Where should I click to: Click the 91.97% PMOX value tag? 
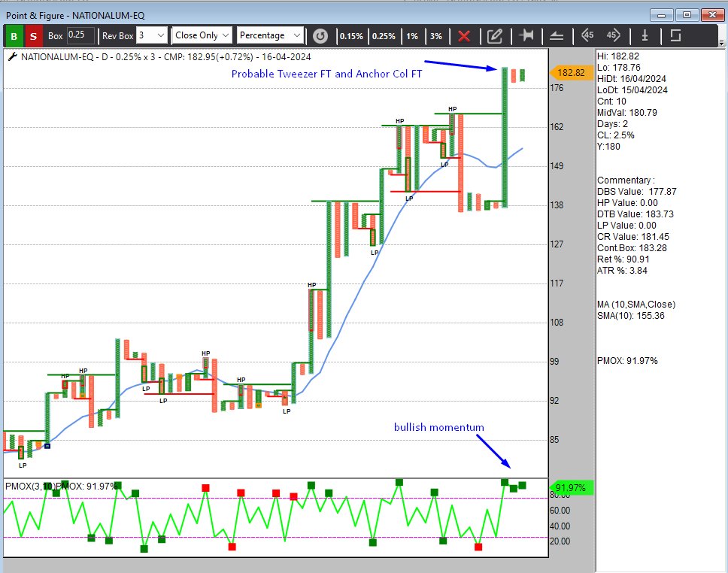571,487
